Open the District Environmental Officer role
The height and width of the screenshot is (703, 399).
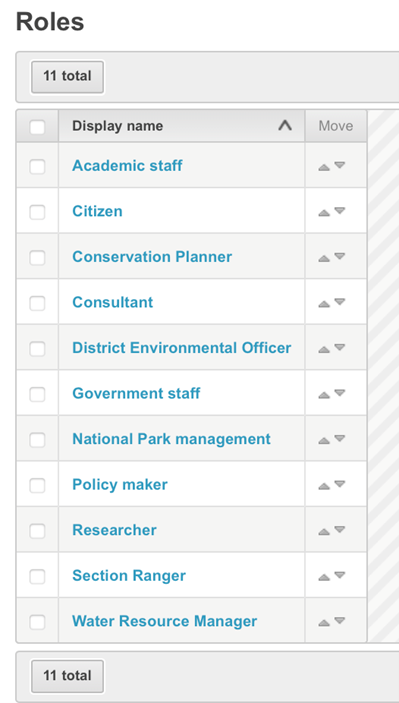tap(182, 347)
